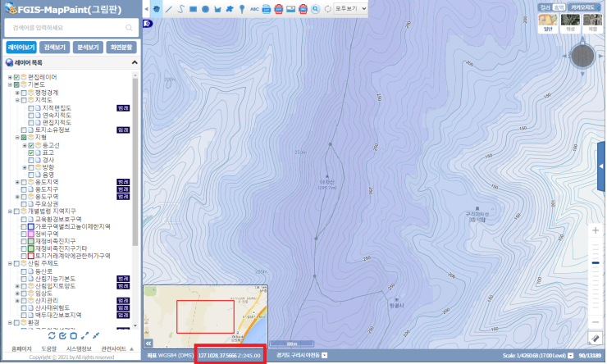607x364 pixels.
Task: Click the first red SHP file icon
Action: pyautogui.click(x=278, y=9)
